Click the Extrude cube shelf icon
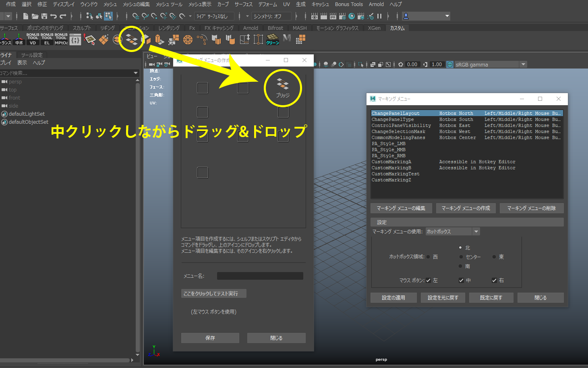Screen dimensions: 588x368 (159, 39)
